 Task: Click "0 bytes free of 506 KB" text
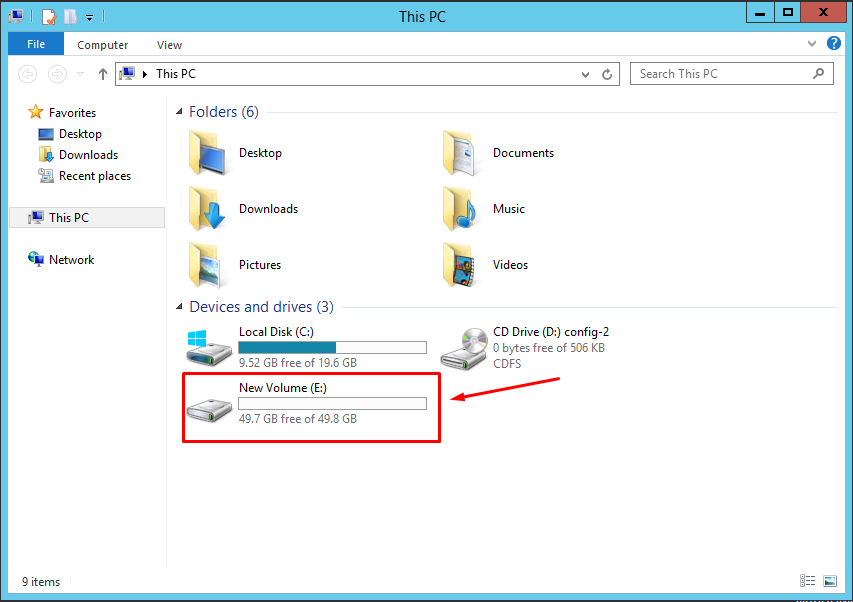(x=549, y=348)
